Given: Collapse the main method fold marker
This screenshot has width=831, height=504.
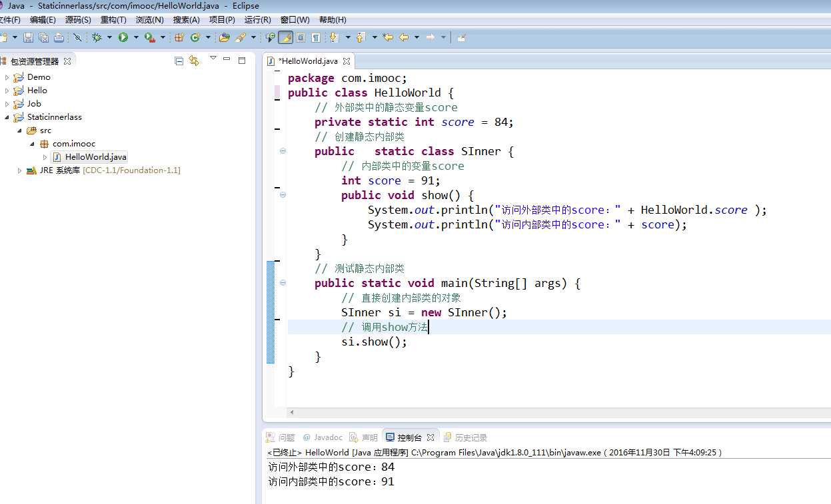Looking at the screenshot, I should (x=283, y=283).
